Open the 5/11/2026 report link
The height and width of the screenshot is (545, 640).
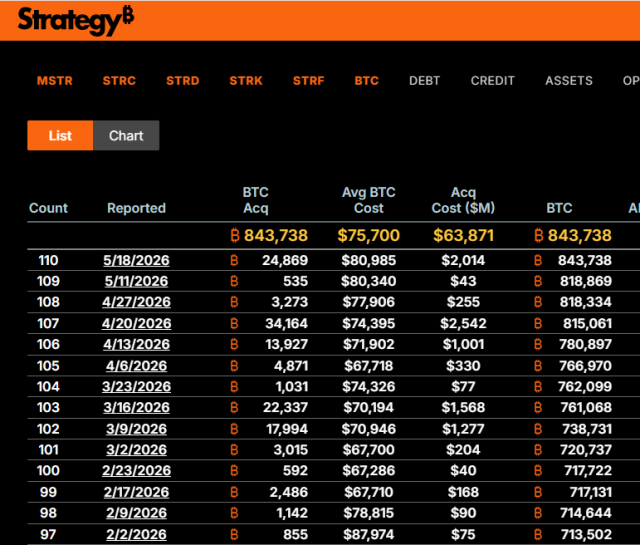(x=136, y=281)
